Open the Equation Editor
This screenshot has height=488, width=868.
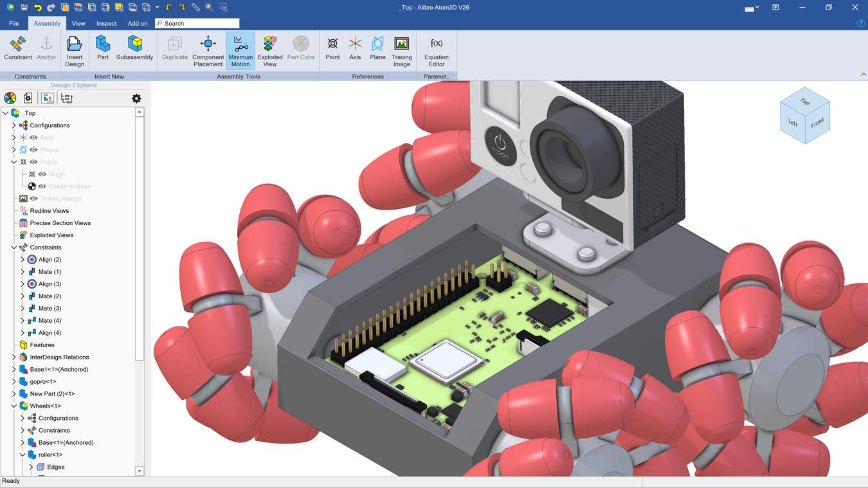pos(436,48)
